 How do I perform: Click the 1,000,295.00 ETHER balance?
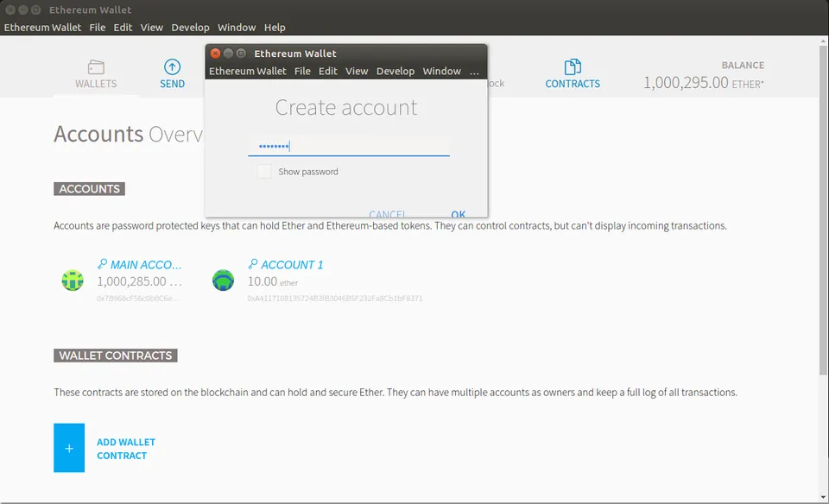pyautogui.click(x=703, y=82)
